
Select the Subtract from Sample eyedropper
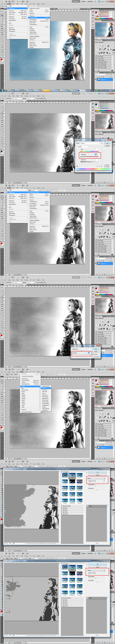tap(102, 166)
